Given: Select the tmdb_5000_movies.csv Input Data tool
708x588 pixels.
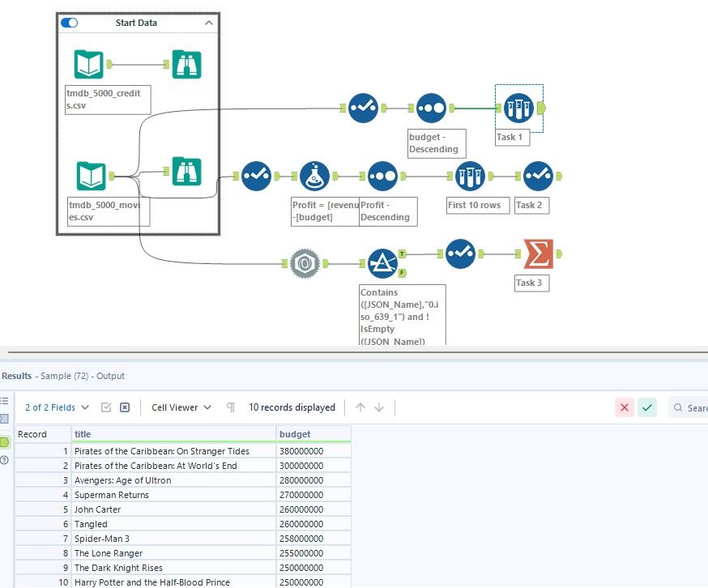Looking at the screenshot, I should [x=92, y=176].
